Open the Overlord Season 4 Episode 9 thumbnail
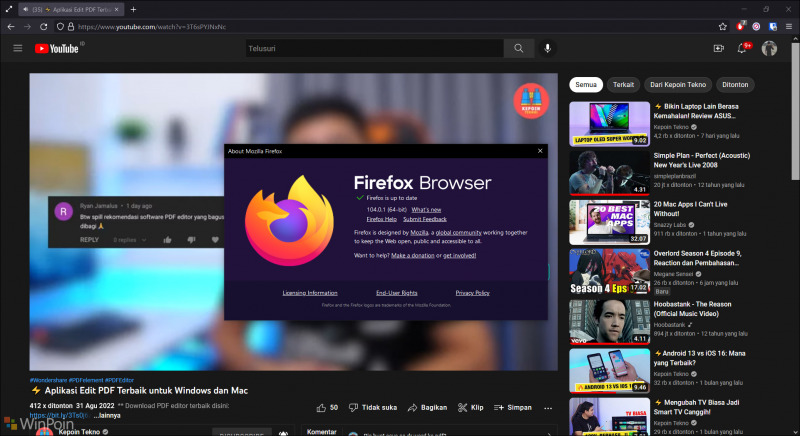The image size is (800, 436). pos(609,271)
